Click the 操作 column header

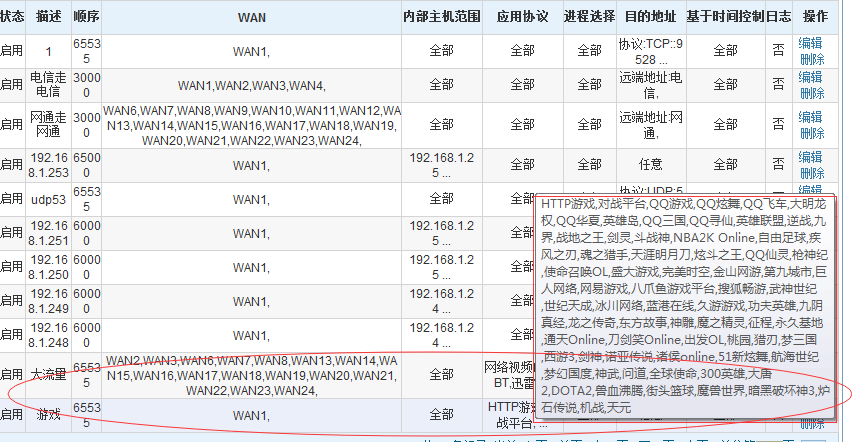(x=816, y=17)
